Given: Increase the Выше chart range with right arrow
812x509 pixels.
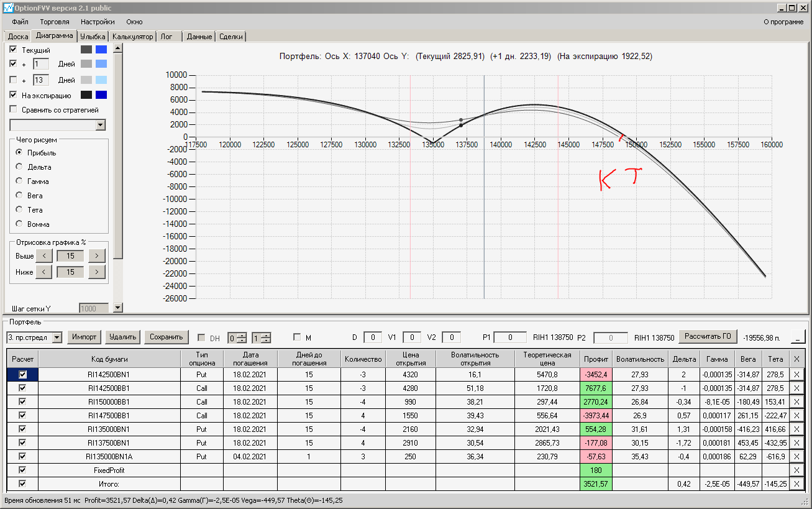Looking at the screenshot, I should pos(97,255).
